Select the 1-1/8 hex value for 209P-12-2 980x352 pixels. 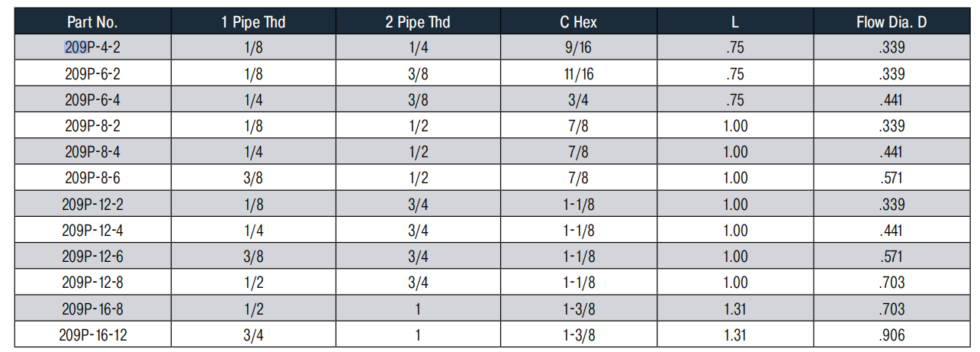[578, 204]
